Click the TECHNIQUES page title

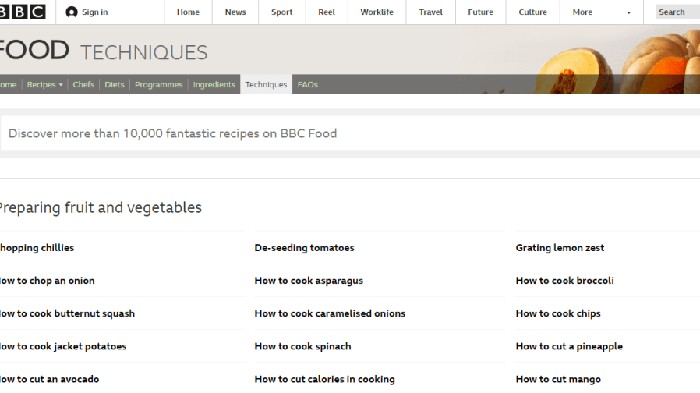[x=144, y=52]
